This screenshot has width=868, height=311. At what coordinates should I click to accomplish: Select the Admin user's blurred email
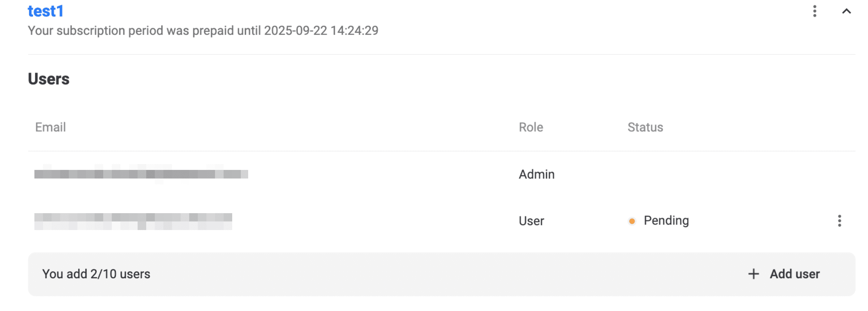(x=141, y=174)
